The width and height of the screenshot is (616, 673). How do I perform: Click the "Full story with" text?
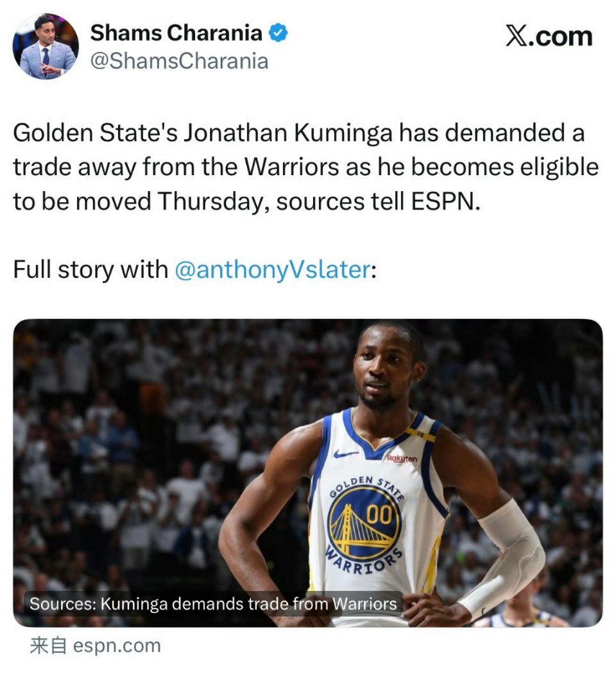(90, 269)
